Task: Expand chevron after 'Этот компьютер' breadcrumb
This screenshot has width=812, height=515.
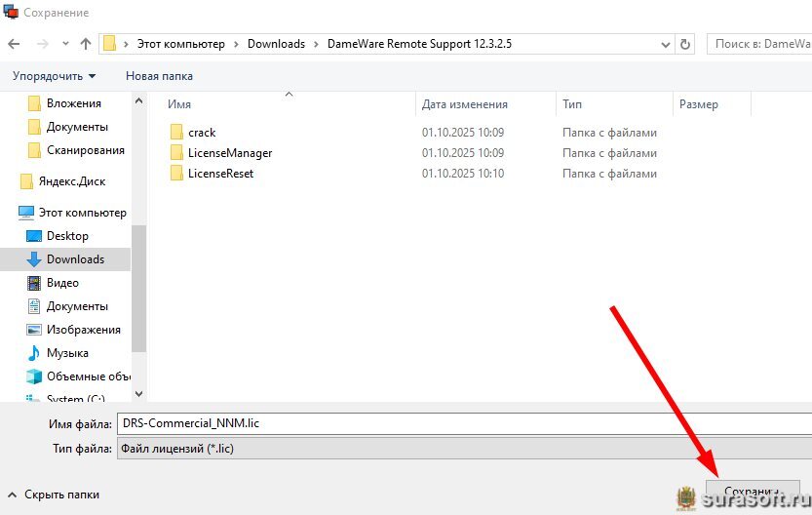Action: (236, 44)
